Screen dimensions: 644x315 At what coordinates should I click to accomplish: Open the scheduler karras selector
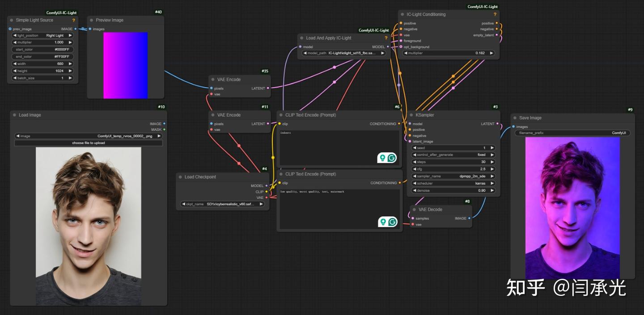click(453, 183)
